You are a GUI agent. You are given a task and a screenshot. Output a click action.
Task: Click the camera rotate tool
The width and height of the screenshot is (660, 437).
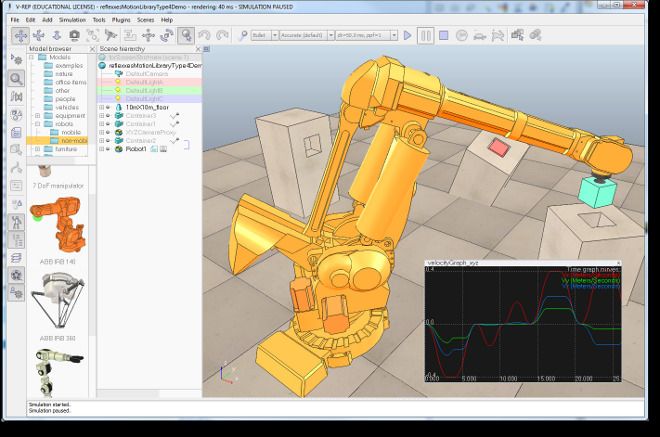click(x=37, y=35)
